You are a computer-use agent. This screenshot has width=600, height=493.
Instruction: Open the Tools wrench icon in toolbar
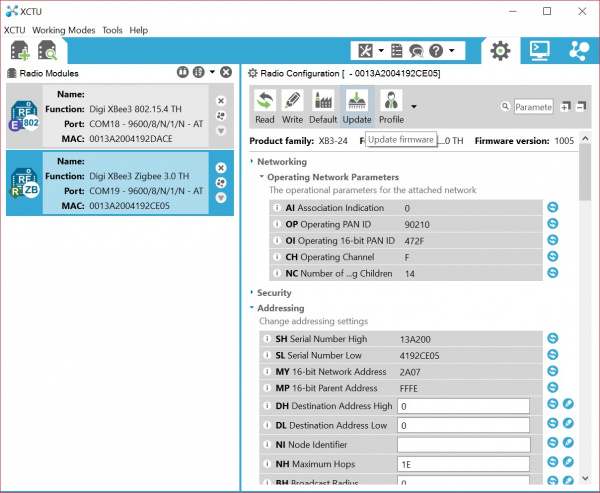(x=365, y=51)
